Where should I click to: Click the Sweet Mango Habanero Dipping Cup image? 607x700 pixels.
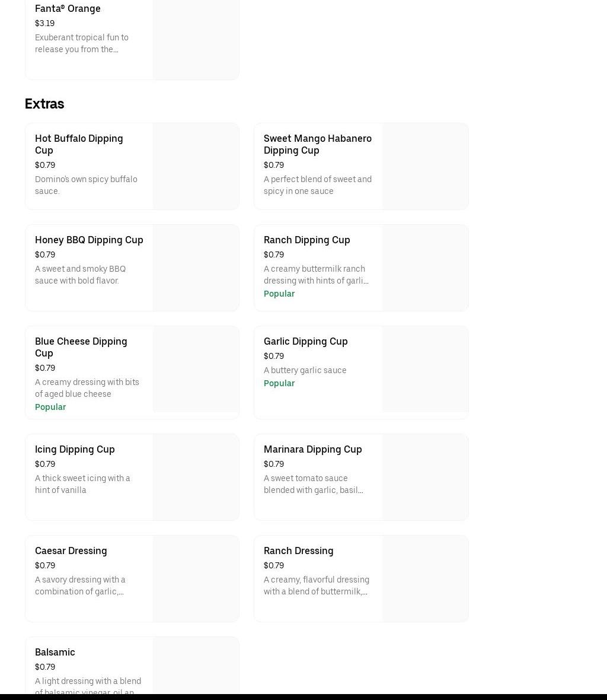click(x=425, y=166)
